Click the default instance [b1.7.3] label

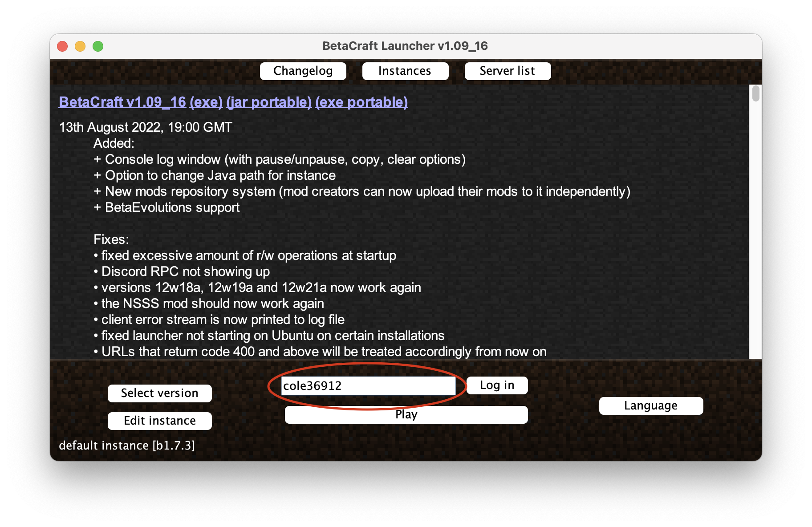point(127,445)
